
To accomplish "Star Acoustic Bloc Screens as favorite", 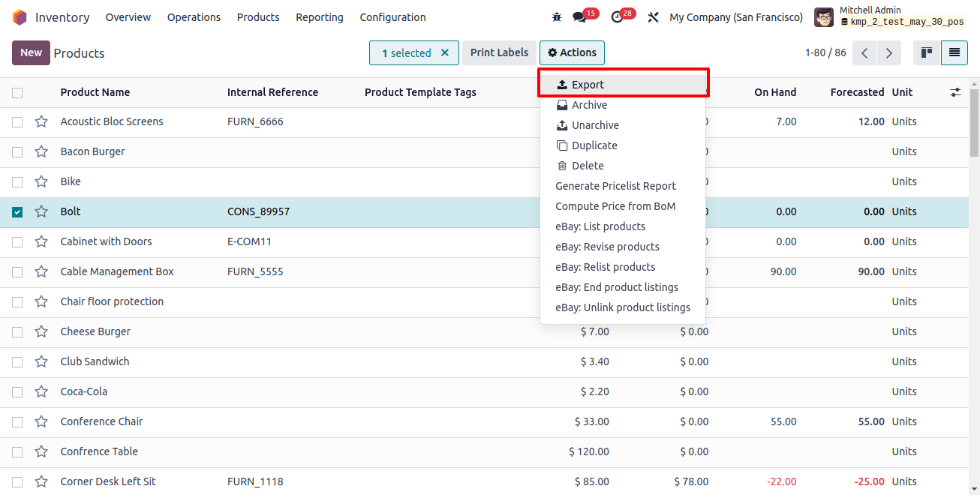I will [x=41, y=121].
